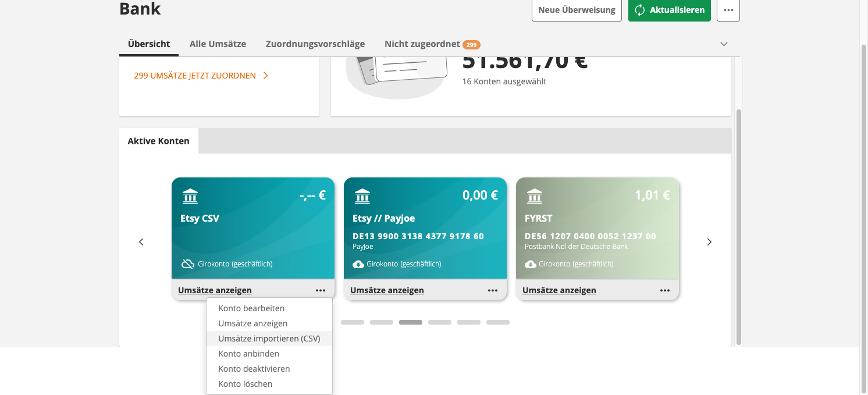Select Umsätze importieren (CSV) in the menu
Screen dimensions: 868x395
[x=269, y=339]
